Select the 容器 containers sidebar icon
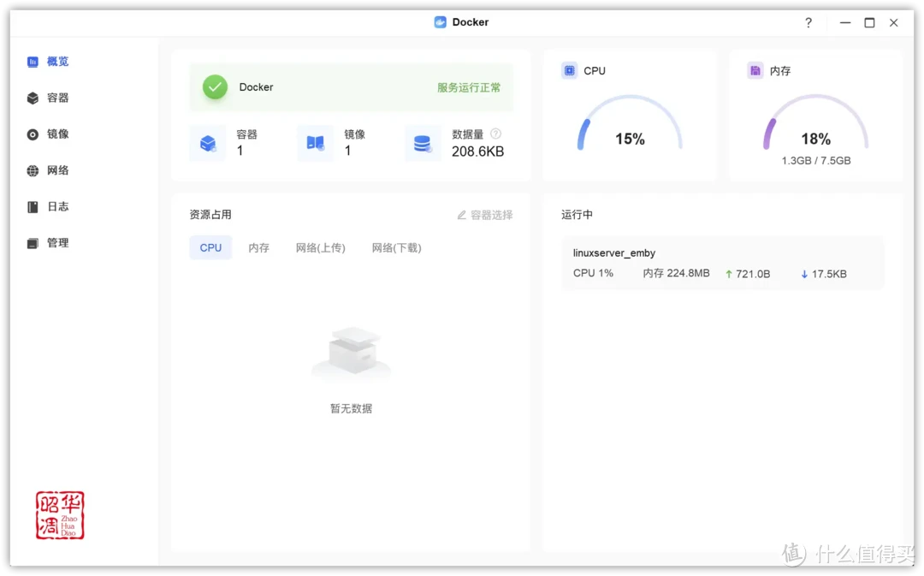Viewport: 924px width, 576px height. pos(33,98)
